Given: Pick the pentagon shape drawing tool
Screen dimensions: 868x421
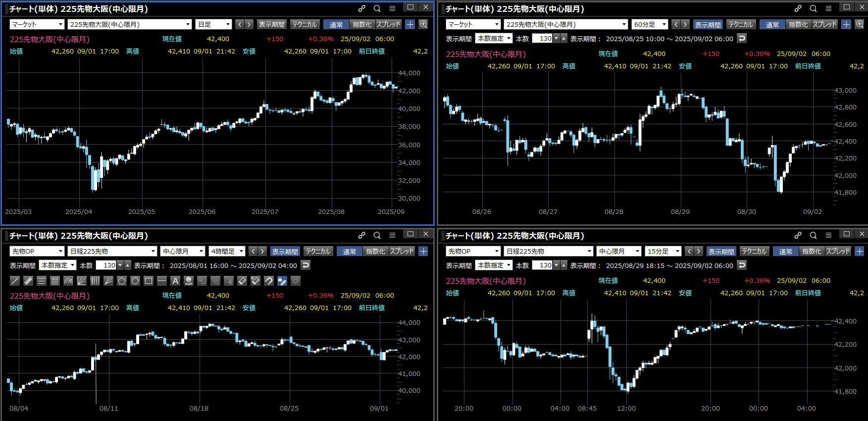Looking at the screenshot, I should [122, 281].
